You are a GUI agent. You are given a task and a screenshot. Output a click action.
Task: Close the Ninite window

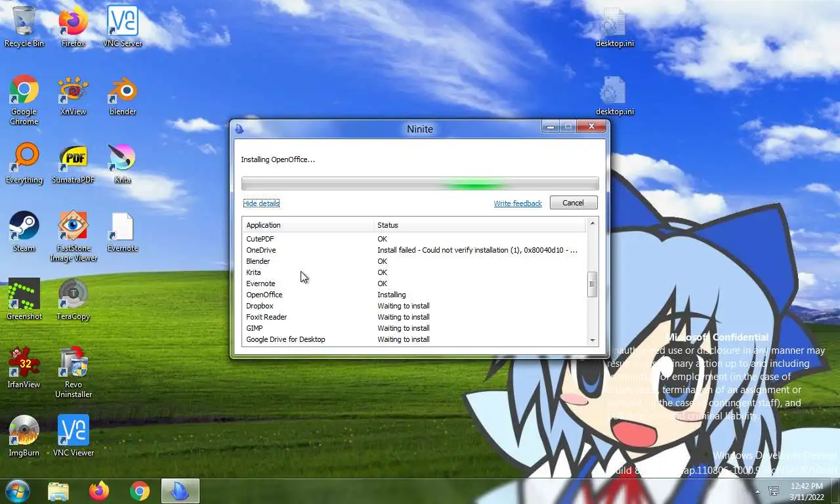coord(591,127)
